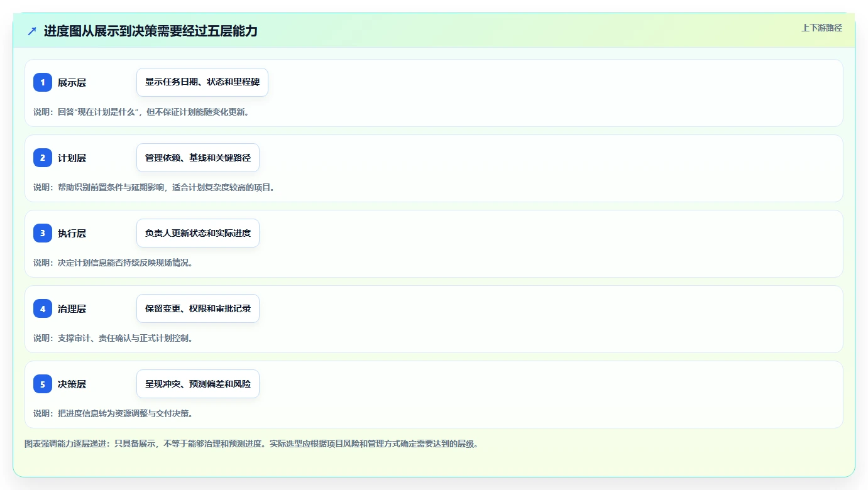Select the 管理依赖、基线和关键路径 box
The image size is (868, 490).
pyautogui.click(x=198, y=158)
